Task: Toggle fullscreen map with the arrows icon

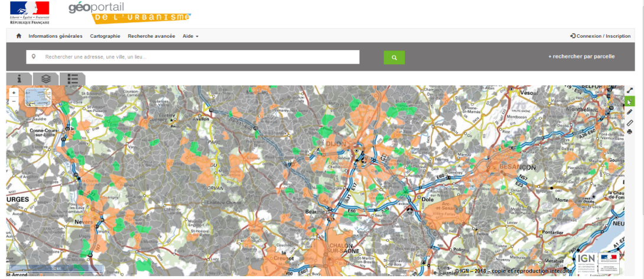Action: 630,91
